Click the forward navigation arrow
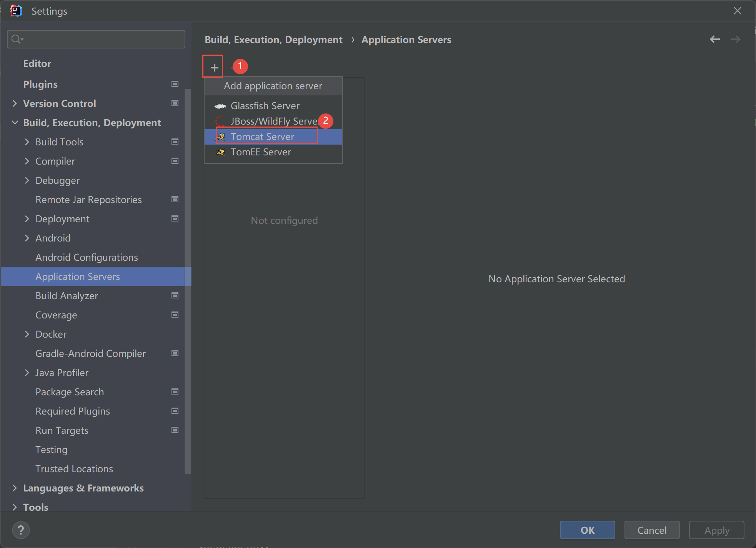The width and height of the screenshot is (756, 548). [x=735, y=40]
